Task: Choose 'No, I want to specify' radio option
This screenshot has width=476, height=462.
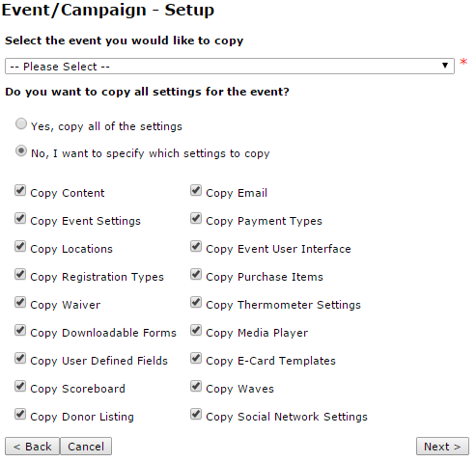Action: [21, 150]
